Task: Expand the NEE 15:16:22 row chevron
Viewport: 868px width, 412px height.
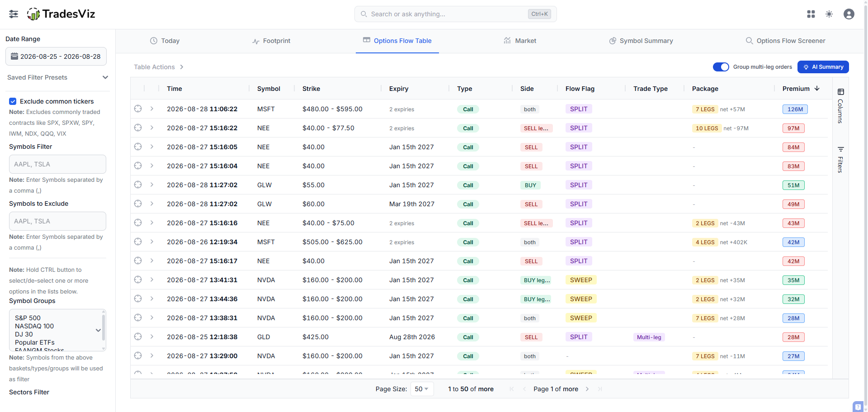Action: pos(152,128)
